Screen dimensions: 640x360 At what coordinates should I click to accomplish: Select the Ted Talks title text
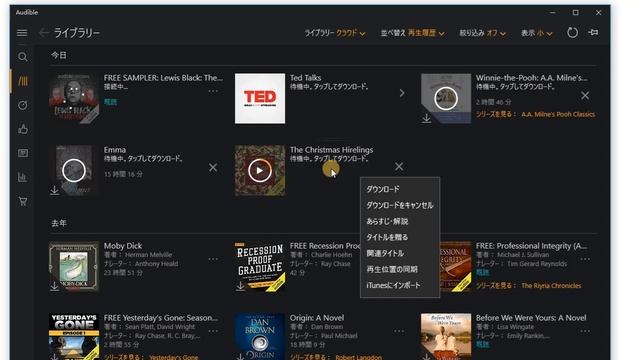tap(305, 78)
